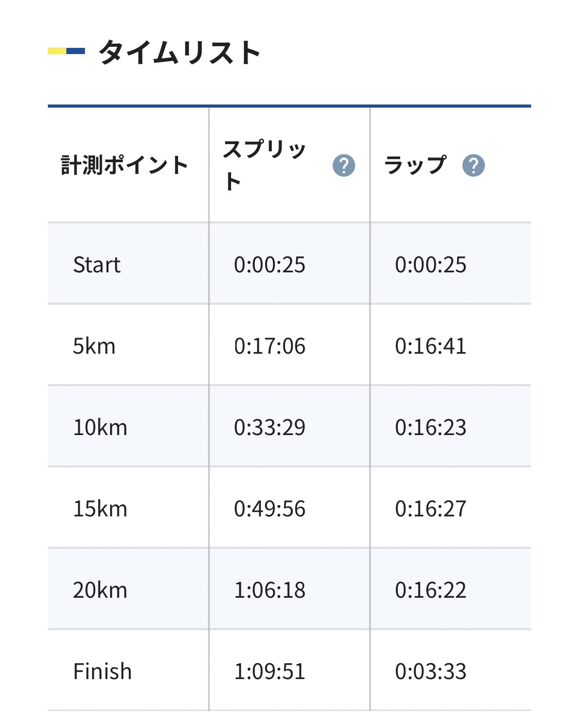The width and height of the screenshot is (579, 728).
Task: Select the 10km lap time 0:16:23
Action: click(431, 428)
